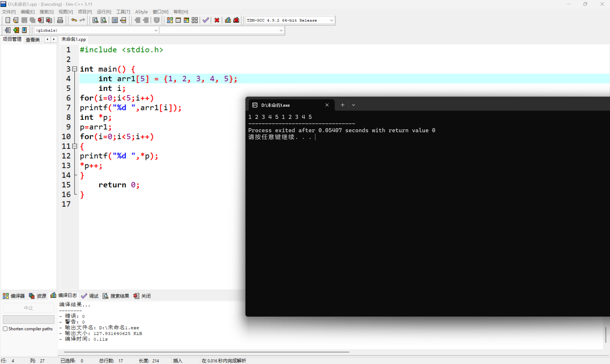Expand the (globals) scope dropdown

[156, 30]
